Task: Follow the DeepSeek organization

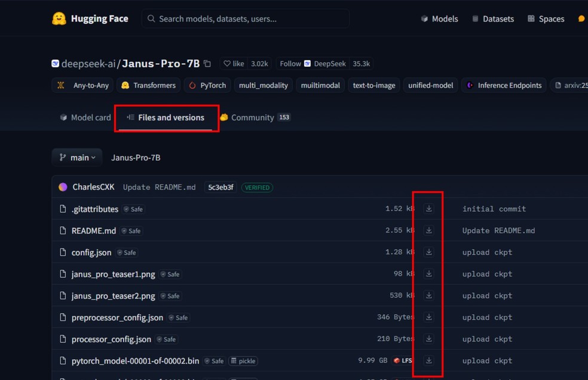Action: click(313, 64)
